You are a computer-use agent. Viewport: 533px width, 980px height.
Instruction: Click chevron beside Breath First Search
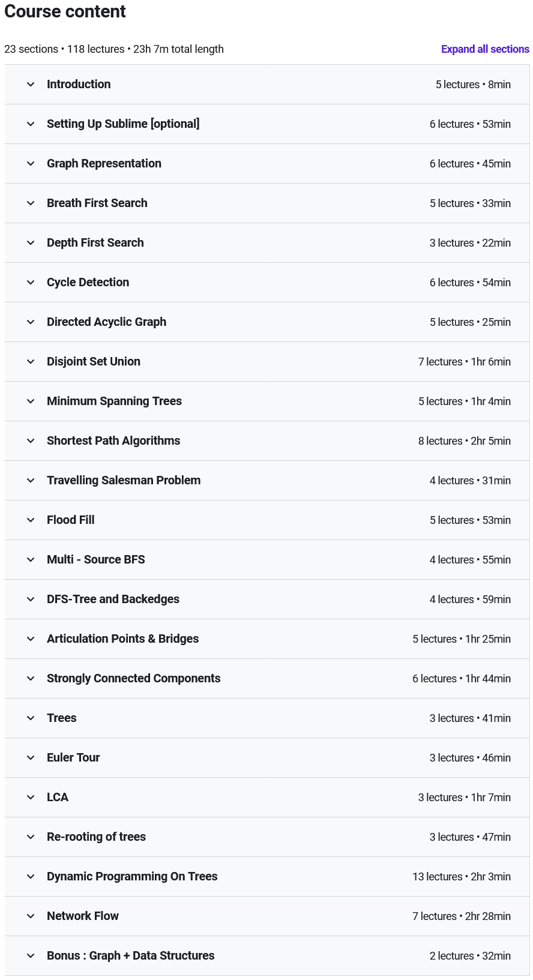coord(31,203)
